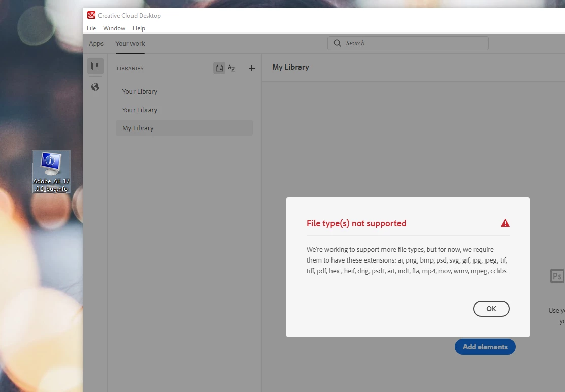Switch to the Apps tab

(96, 43)
